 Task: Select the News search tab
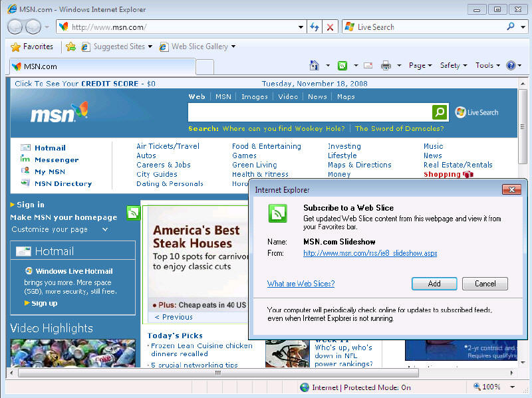tap(317, 97)
